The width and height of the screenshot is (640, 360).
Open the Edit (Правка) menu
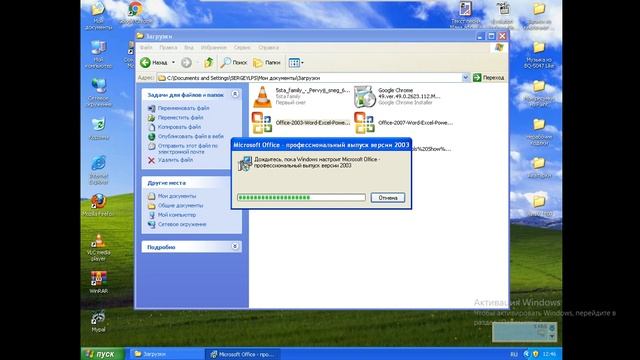(x=168, y=47)
